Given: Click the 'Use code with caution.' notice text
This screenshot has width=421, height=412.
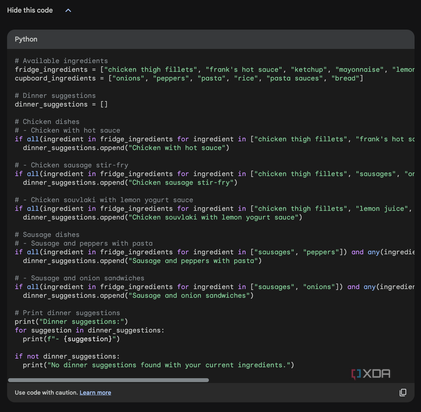Looking at the screenshot, I should click(x=46, y=393).
